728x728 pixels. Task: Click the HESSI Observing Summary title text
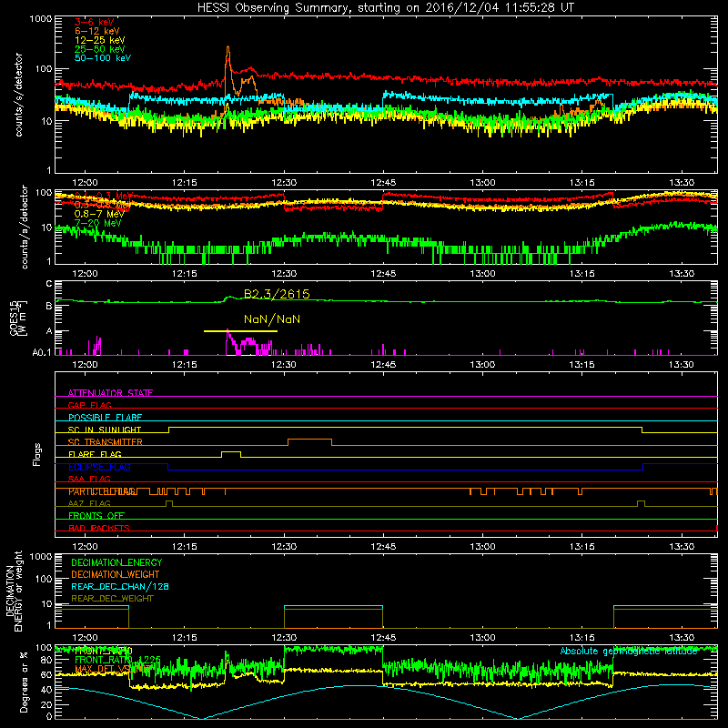386,8
